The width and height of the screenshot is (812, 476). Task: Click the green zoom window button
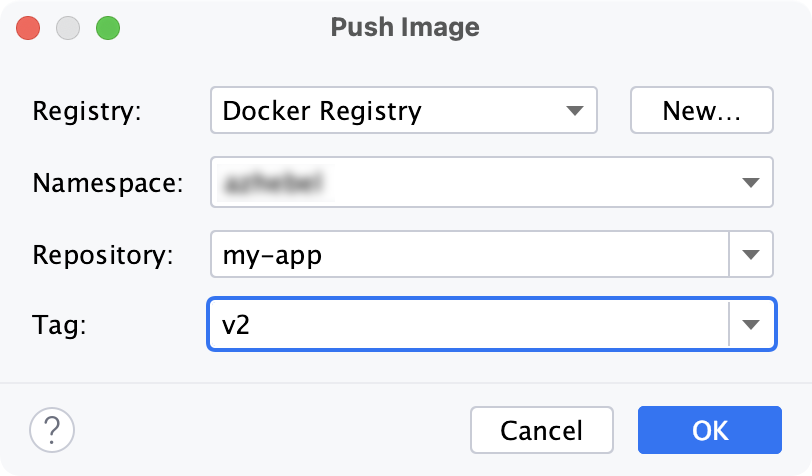point(107,27)
